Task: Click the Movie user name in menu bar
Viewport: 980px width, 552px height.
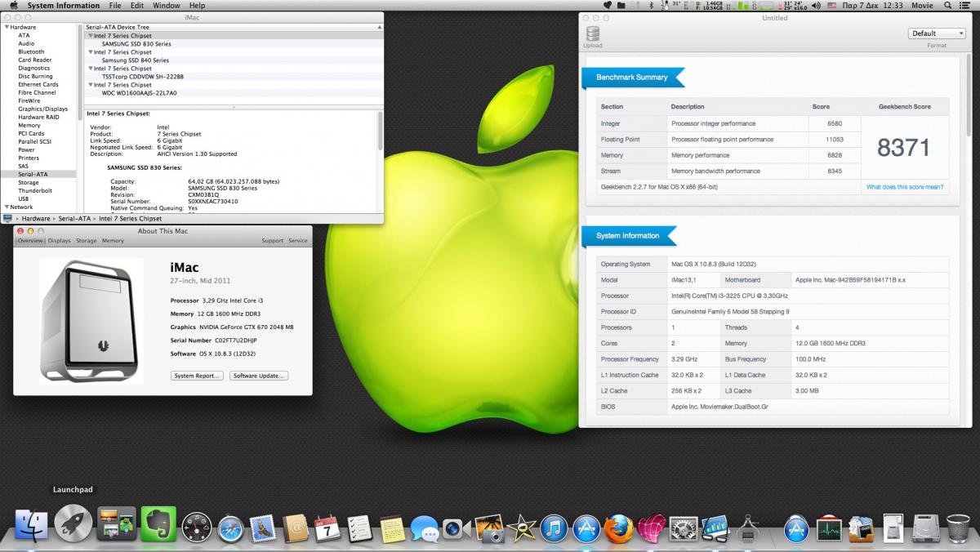Action: click(922, 5)
